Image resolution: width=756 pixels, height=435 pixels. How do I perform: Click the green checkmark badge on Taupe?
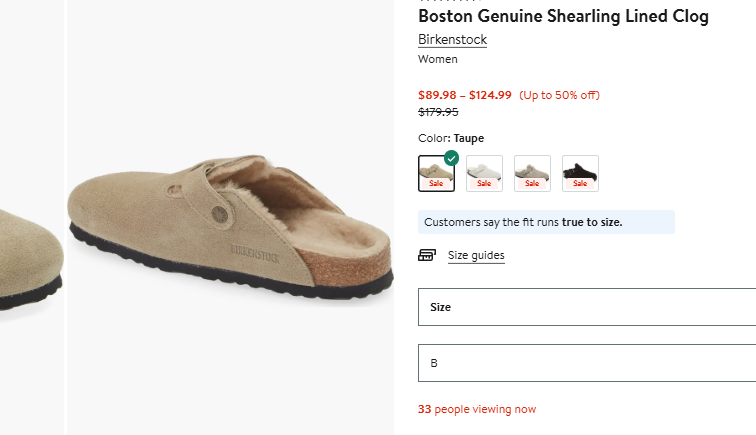coord(451,158)
